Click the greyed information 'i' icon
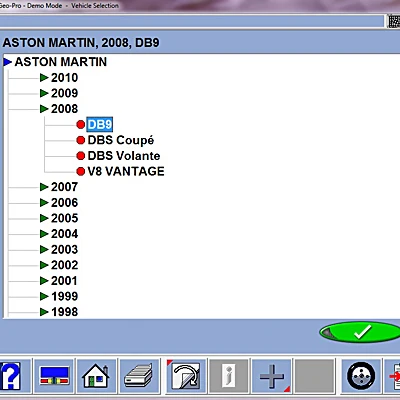400x400 pixels. click(229, 377)
